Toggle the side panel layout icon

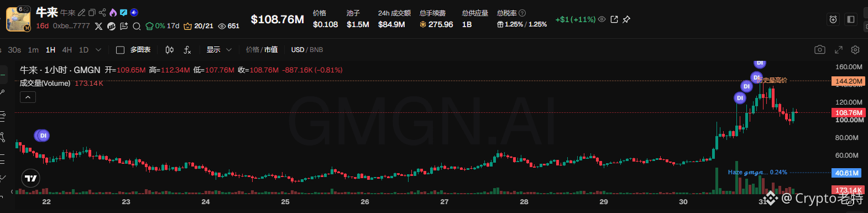click(851, 19)
